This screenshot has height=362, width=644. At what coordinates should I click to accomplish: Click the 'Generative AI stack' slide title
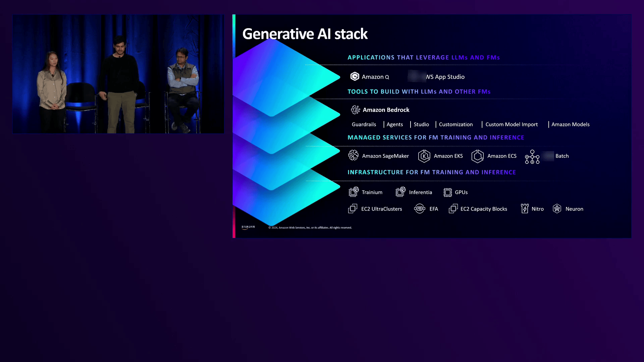click(x=305, y=34)
